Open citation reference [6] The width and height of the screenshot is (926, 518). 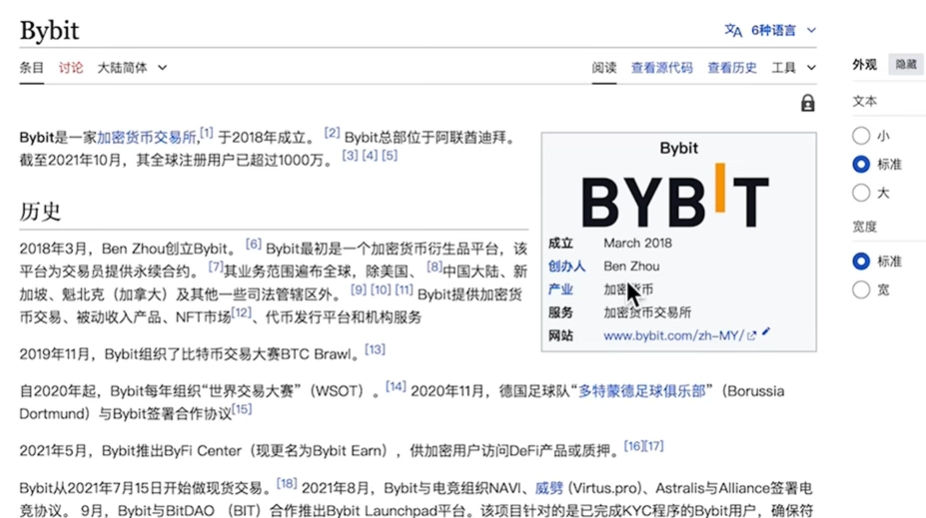253,243
